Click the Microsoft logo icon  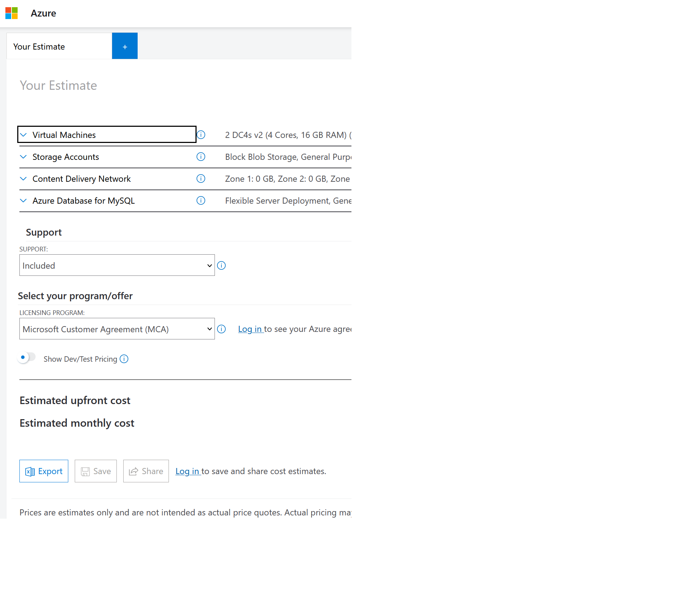pyautogui.click(x=11, y=13)
